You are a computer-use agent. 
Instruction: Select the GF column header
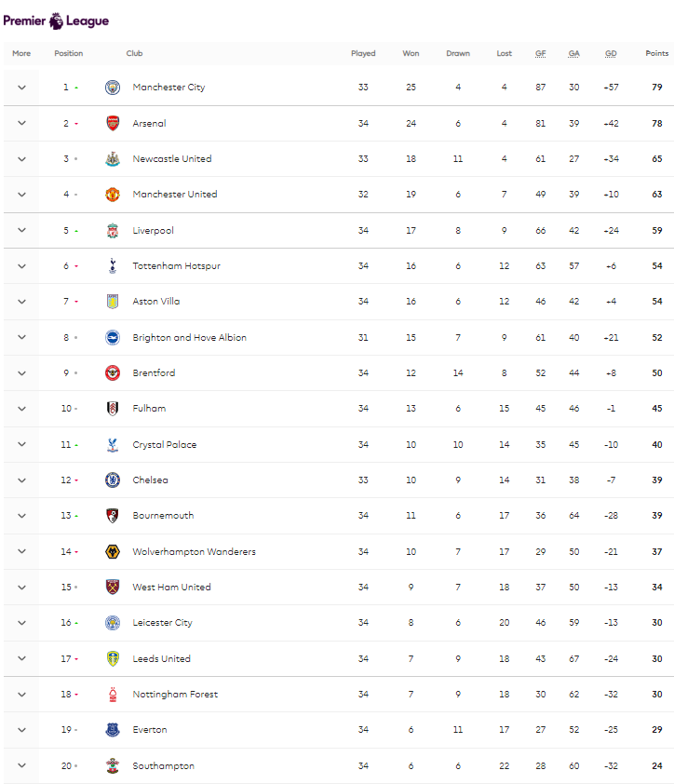(x=541, y=53)
